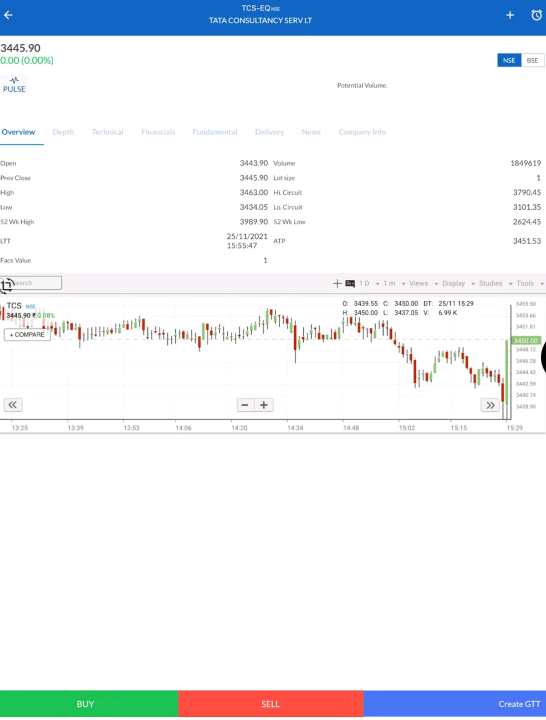Click the ATP value 3451.53
This screenshot has height=720, width=546.
527,241
